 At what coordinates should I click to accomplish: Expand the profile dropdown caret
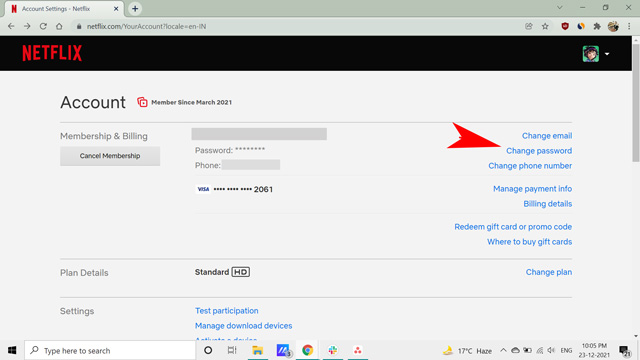[607, 54]
